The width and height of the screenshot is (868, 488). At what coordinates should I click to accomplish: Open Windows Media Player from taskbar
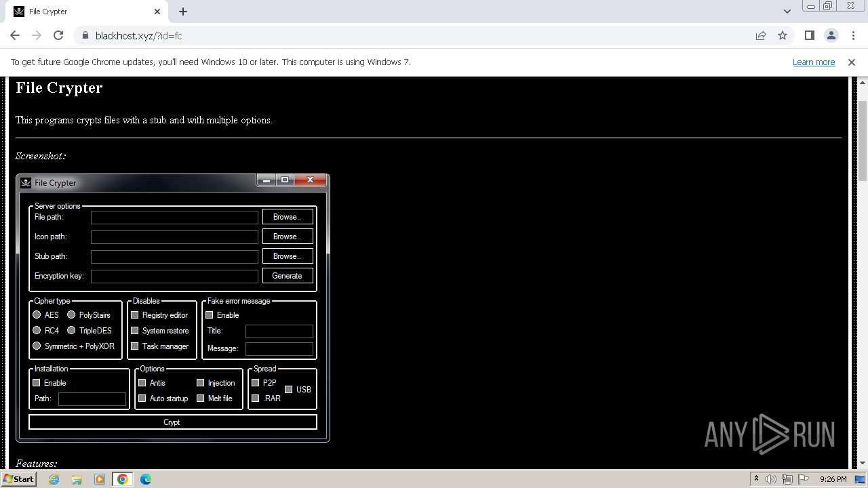pos(100,479)
